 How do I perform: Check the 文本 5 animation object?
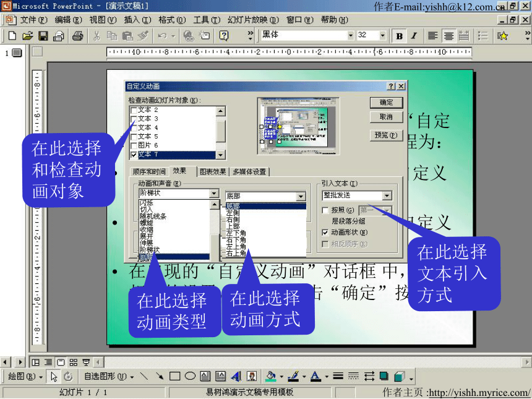point(134,137)
